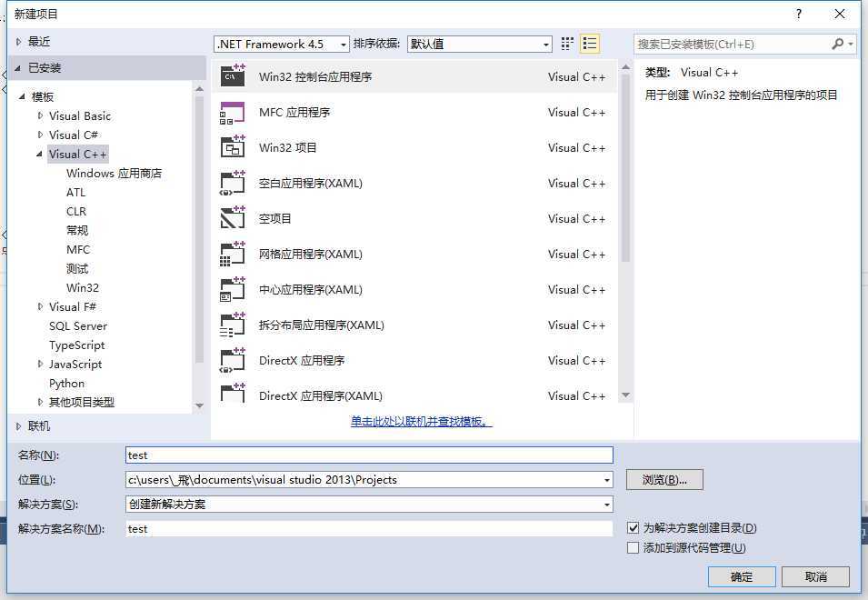Expand the 最近 section

coord(19,42)
